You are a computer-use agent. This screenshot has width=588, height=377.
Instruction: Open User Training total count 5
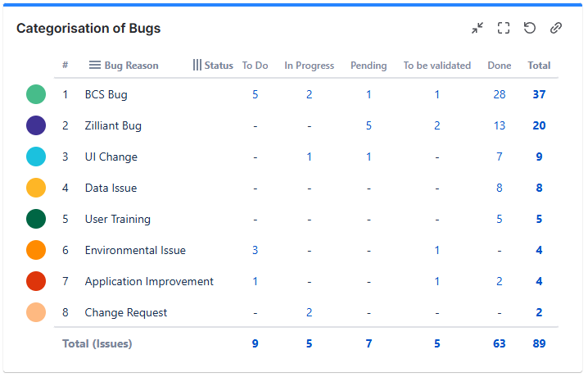[539, 219]
